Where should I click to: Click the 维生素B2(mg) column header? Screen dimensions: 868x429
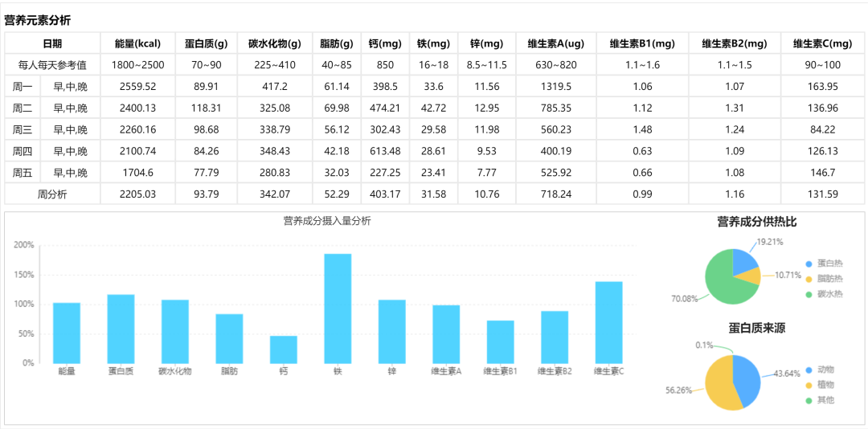(735, 43)
